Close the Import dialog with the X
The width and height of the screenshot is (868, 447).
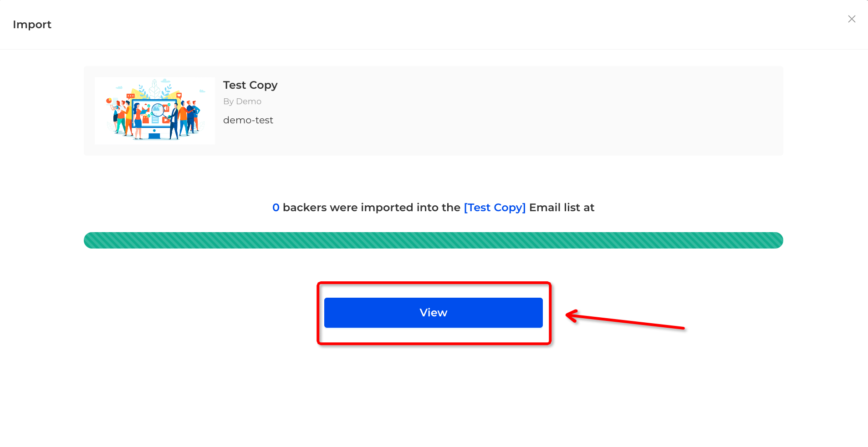852,19
